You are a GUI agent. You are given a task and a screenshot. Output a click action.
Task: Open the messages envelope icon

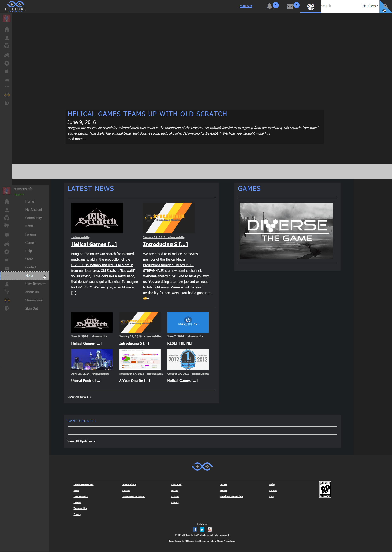(x=290, y=7)
